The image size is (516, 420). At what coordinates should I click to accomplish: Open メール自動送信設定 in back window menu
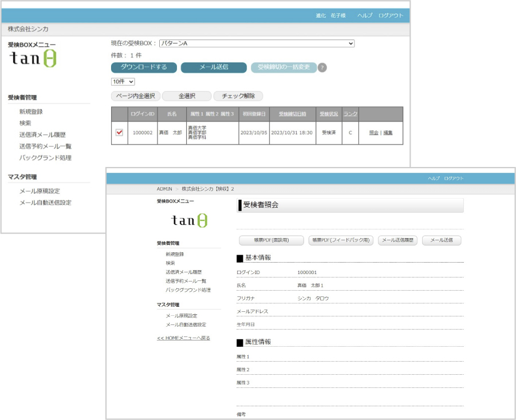pyautogui.click(x=45, y=203)
